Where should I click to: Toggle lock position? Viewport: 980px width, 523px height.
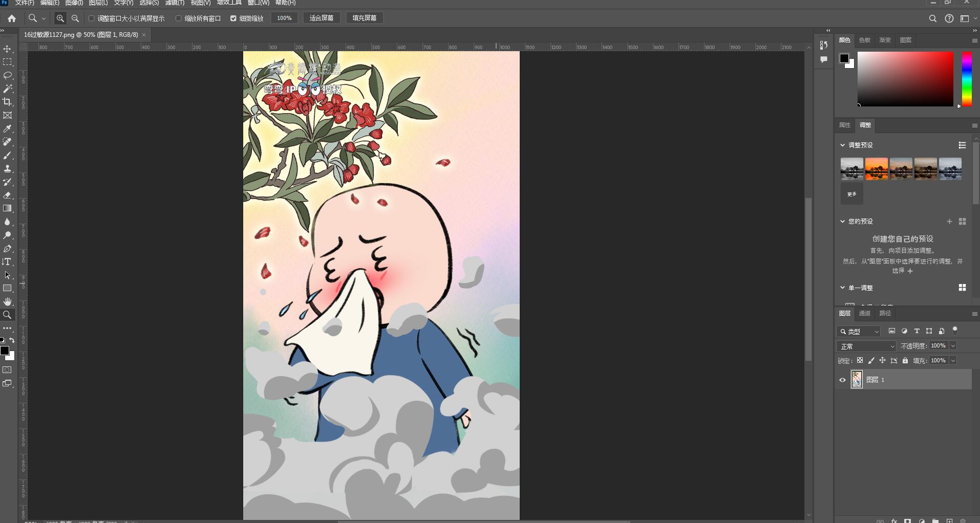pos(882,361)
